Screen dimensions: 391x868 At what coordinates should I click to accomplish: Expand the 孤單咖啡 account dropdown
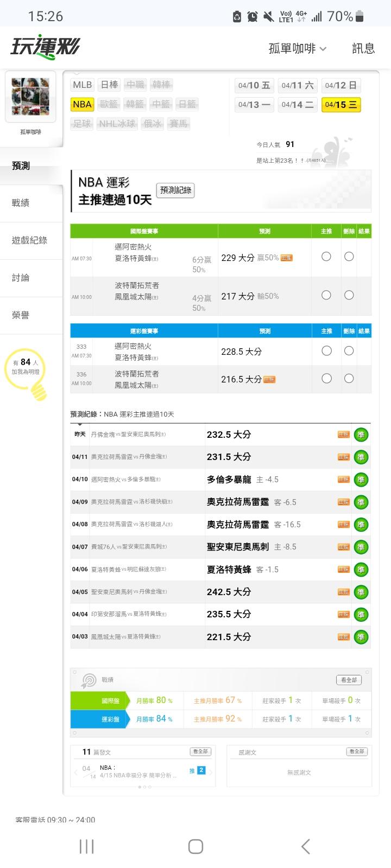298,48
